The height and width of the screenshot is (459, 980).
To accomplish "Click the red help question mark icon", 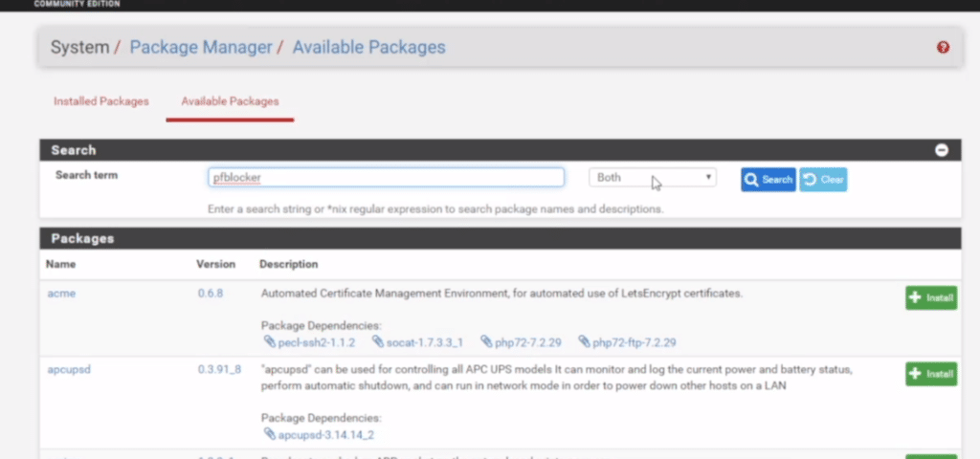I will (943, 48).
